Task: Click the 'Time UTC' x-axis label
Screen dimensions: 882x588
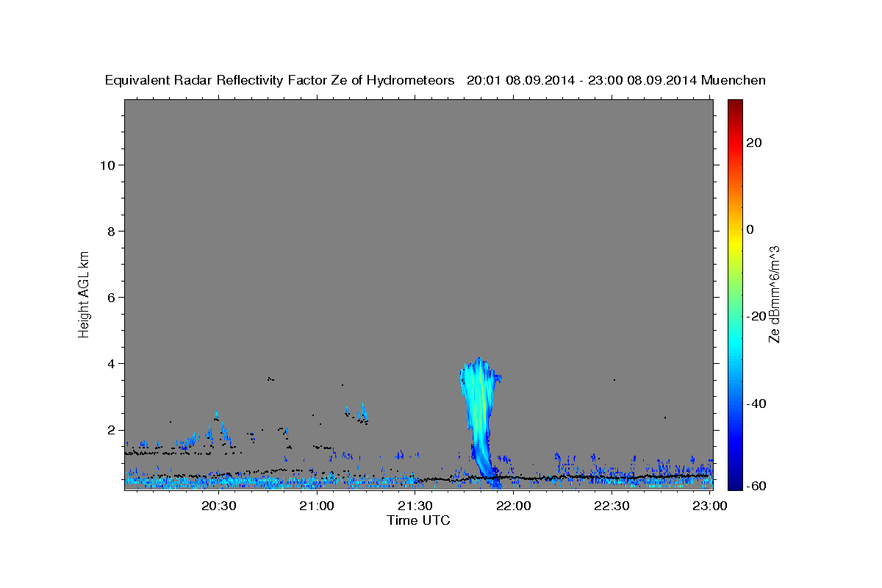Action: 418,520
